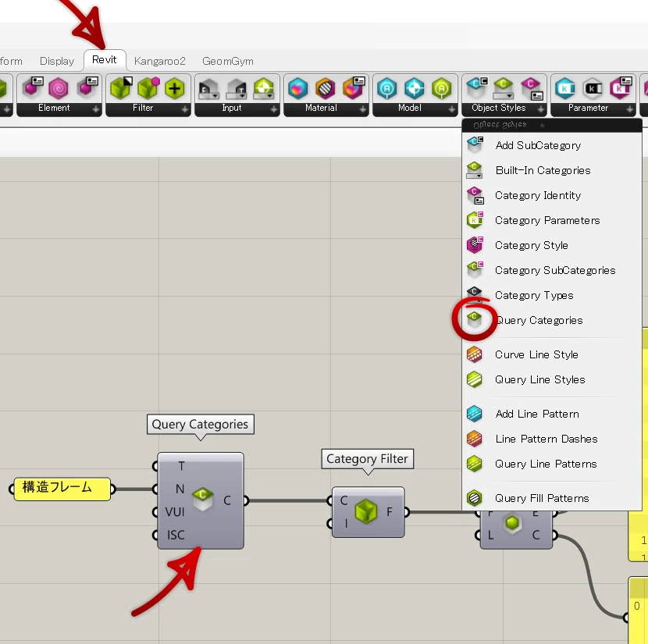Select Query Fill Patterns entry
Image resolution: width=648 pixels, height=644 pixels.
[552, 498]
